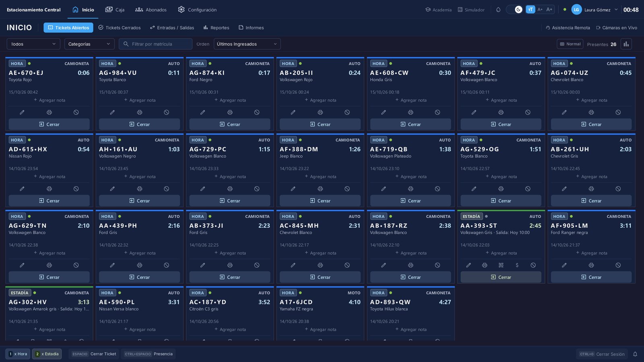Open the Entradas / Salidas tab
The image size is (644, 362).
[x=172, y=28]
